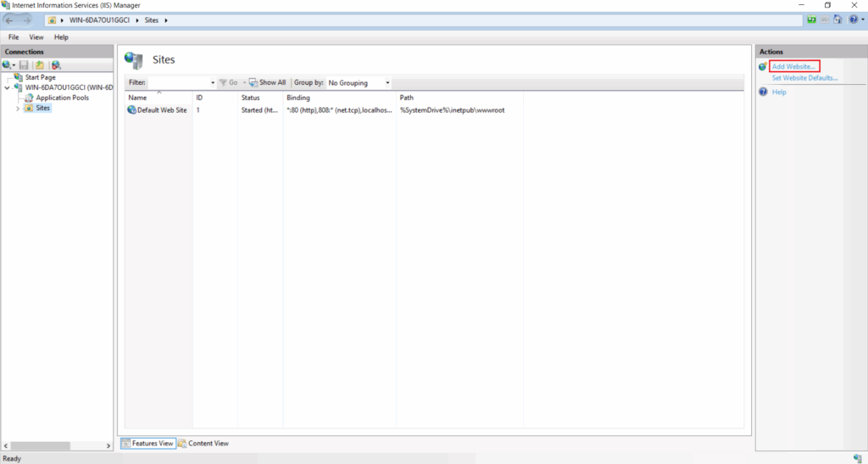Click the blue Help question mark in address bar
868x464 pixels.
852,20
